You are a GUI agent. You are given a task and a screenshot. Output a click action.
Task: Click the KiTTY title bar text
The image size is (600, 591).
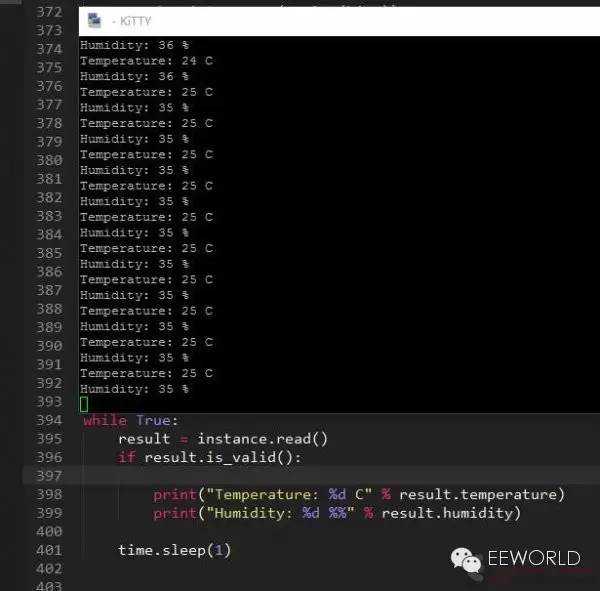tap(126, 19)
